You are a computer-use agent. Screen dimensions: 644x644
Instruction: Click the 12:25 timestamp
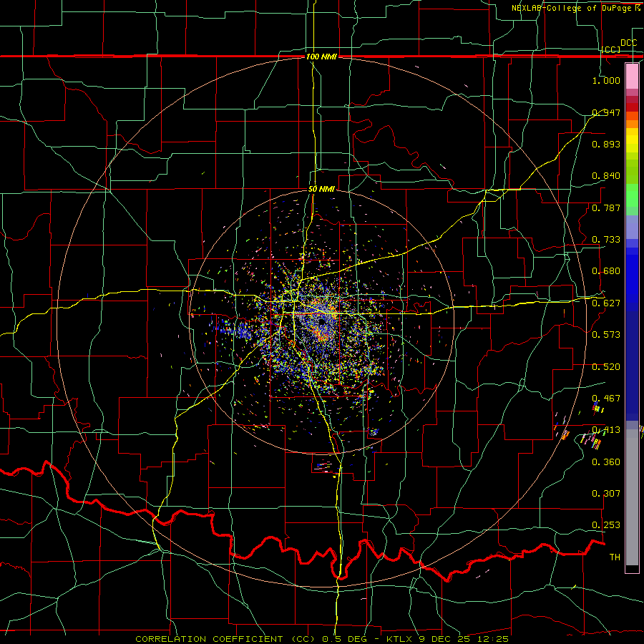tap(493, 639)
